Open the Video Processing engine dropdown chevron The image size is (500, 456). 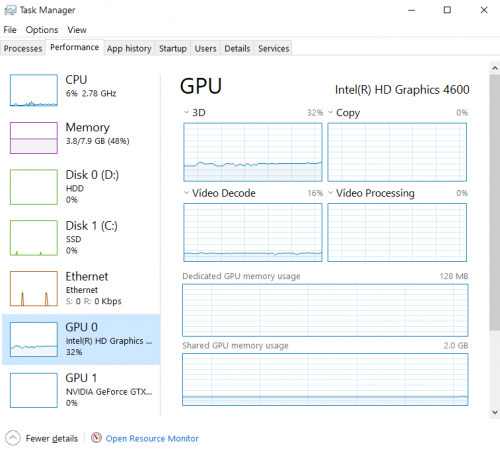(330, 193)
